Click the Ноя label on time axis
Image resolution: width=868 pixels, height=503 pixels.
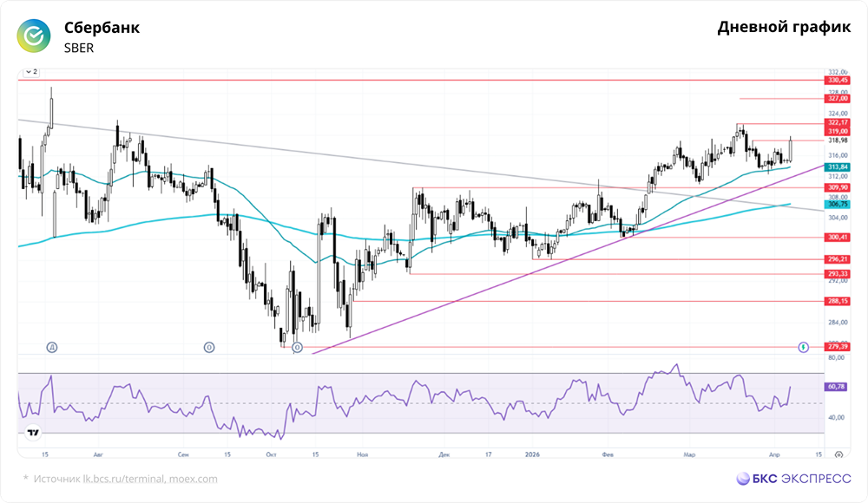(363, 454)
